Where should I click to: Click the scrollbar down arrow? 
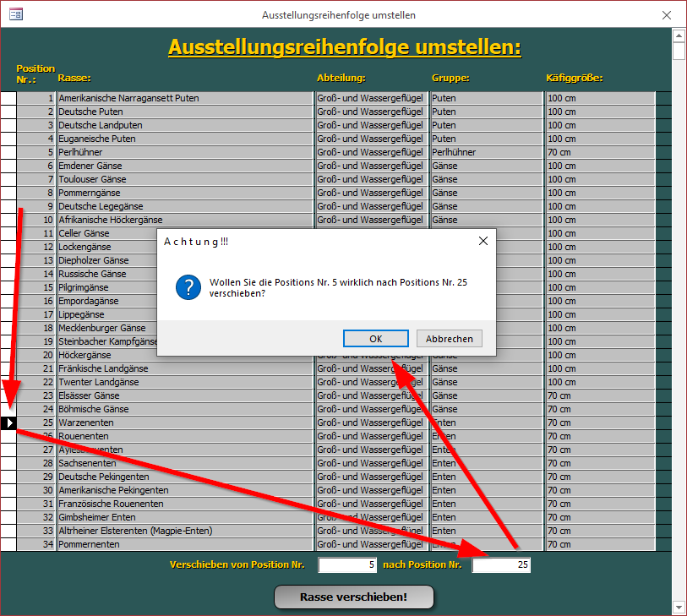679,607
